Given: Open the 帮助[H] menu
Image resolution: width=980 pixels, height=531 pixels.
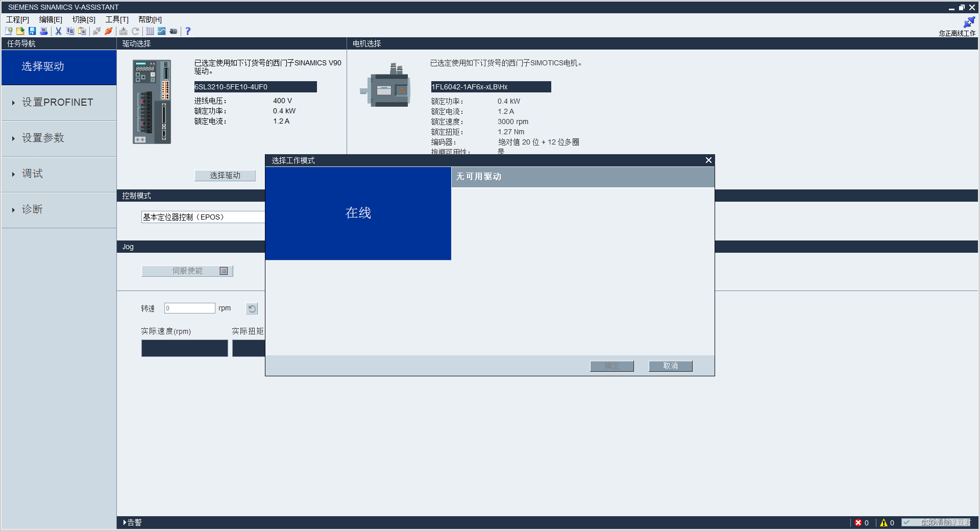Looking at the screenshot, I should tap(150, 19).
